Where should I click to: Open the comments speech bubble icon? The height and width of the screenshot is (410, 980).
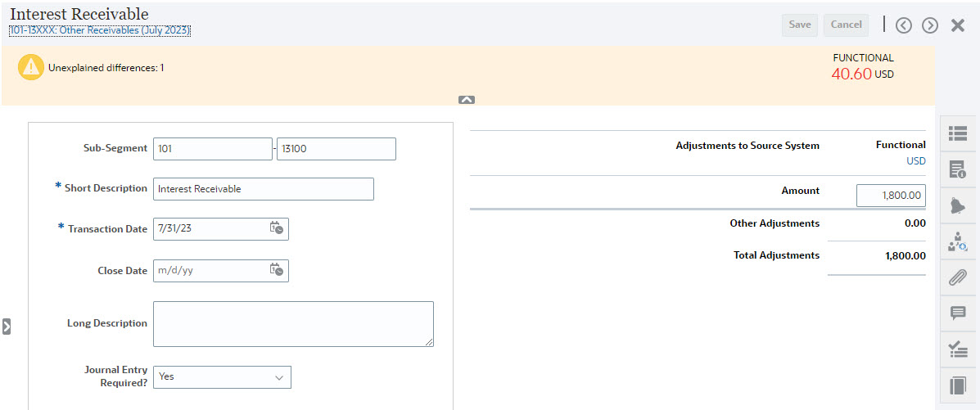click(x=957, y=313)
